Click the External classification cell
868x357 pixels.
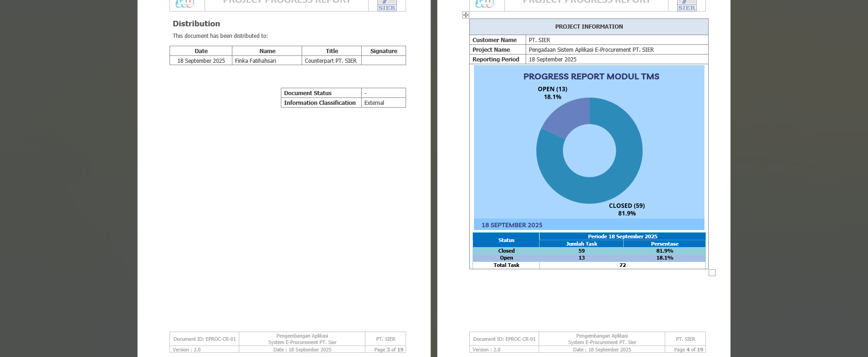(x=383, y=103)
